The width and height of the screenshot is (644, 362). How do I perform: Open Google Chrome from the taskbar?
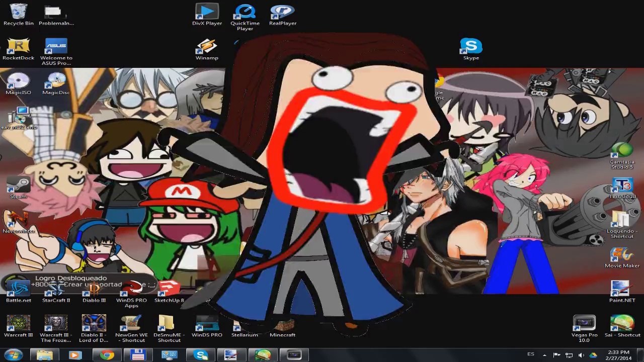pyautogui.click(x=106, y=355)
